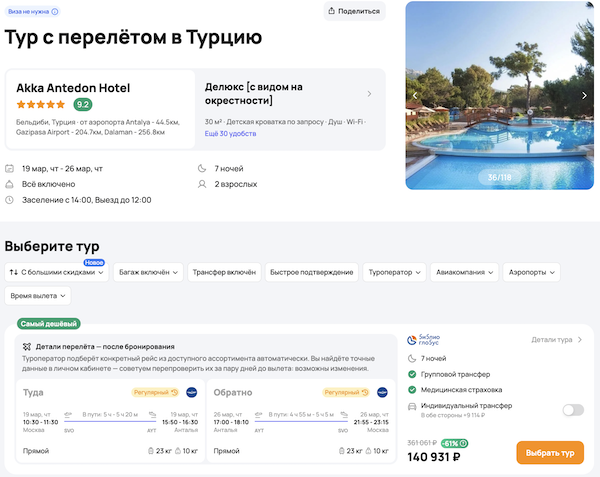Toggle the 'Трансфер включён' filter chip
Screen dimensions: 600x477
pyautogui.click(x=225, y=272)
